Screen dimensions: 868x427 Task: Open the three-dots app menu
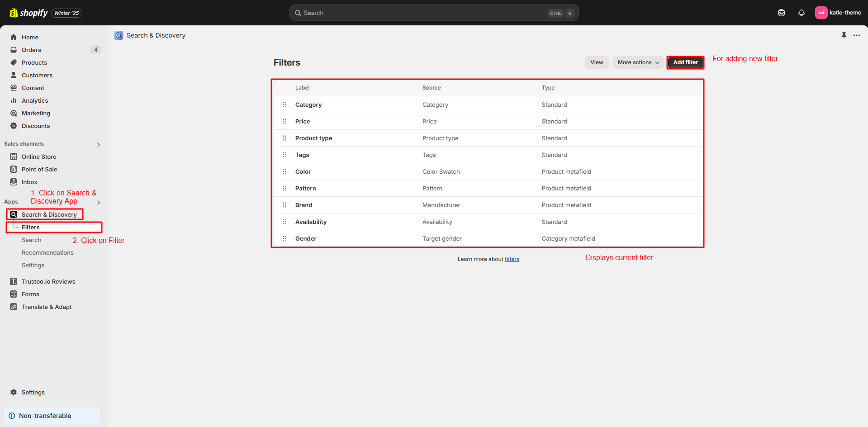click(856, 35)
